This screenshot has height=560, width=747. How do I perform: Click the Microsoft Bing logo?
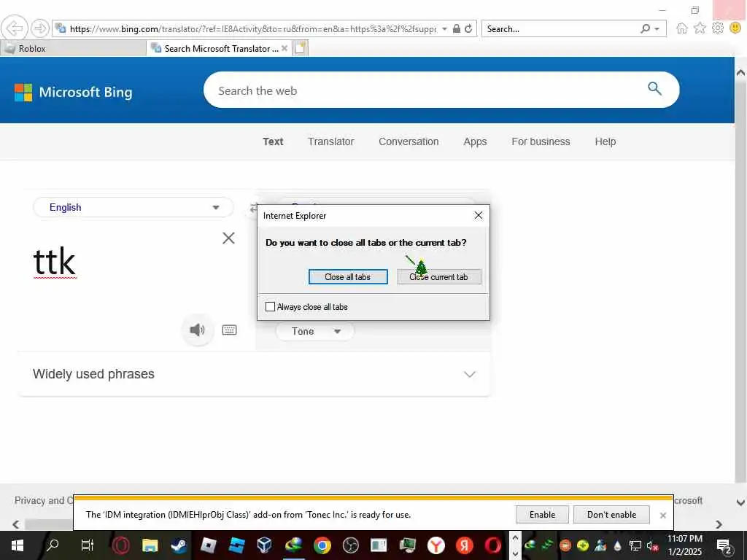74,93
